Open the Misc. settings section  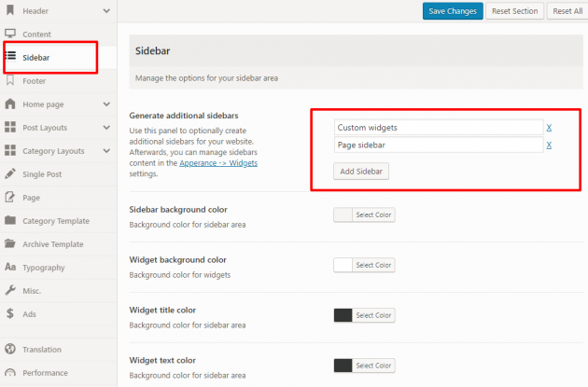coord(59,290)
